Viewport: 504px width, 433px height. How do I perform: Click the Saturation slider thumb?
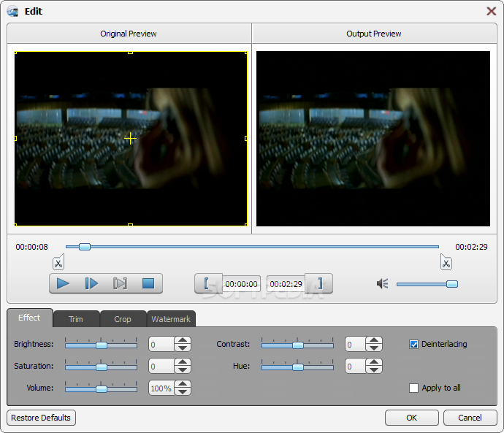pyautogui.click(x=102, y=367)
